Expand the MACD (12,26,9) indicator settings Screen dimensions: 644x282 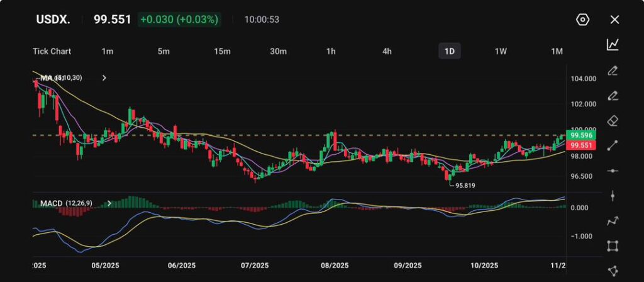coord(109,203)
